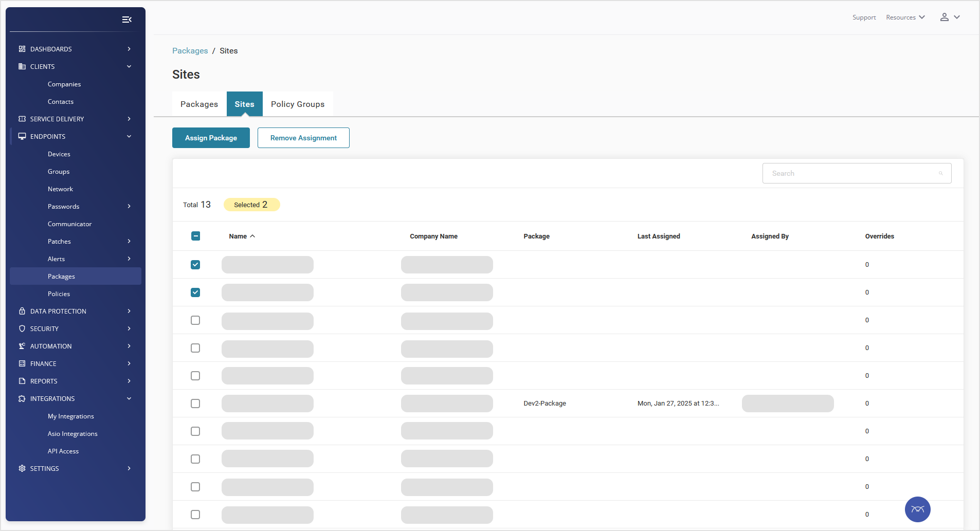Viewport: 980px width, 531px height.
Task: Open the Dashboards section icon
Action: 22,49
